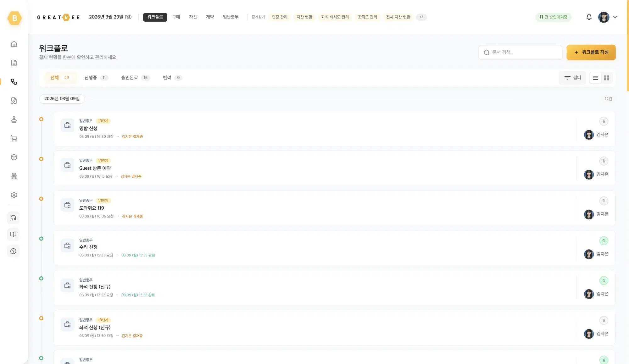Expand the +3 more favorites

pos(421,17)
